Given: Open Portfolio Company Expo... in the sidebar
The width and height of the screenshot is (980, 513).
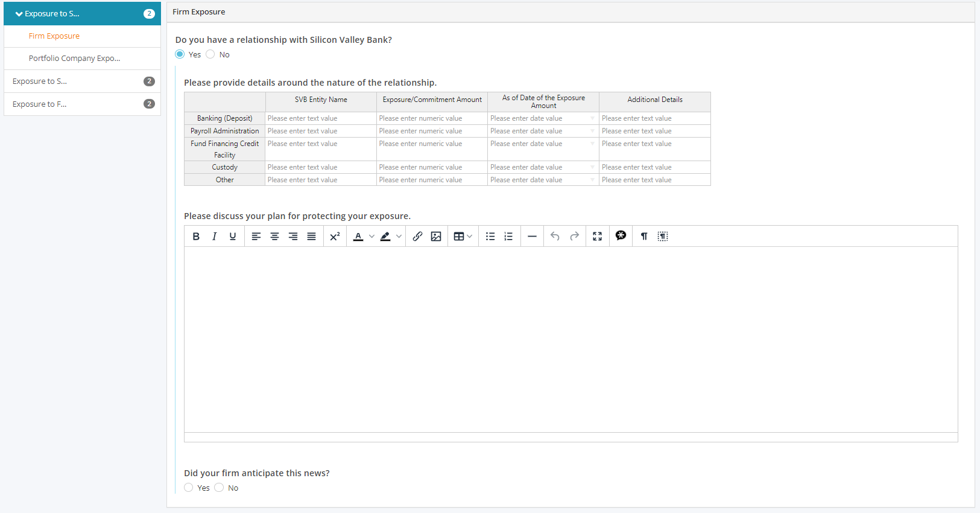Looking at the screenshot, I should click(x=75, y=59).
